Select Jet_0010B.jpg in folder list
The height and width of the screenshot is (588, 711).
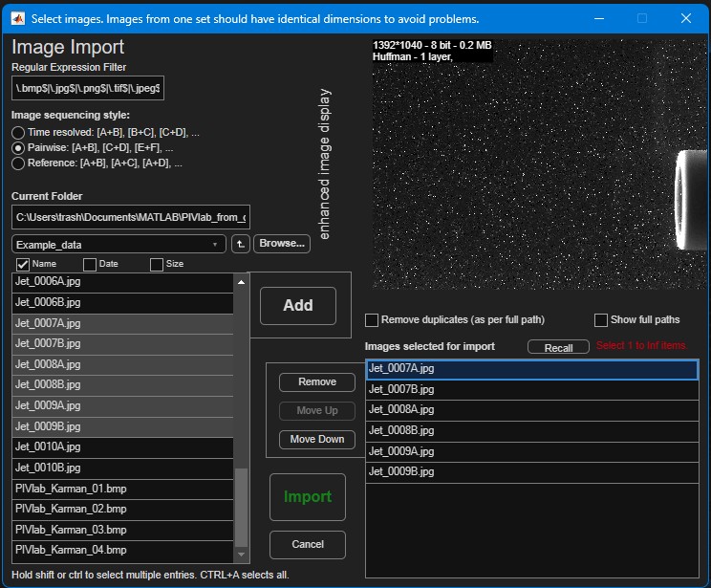coord(123,468)
